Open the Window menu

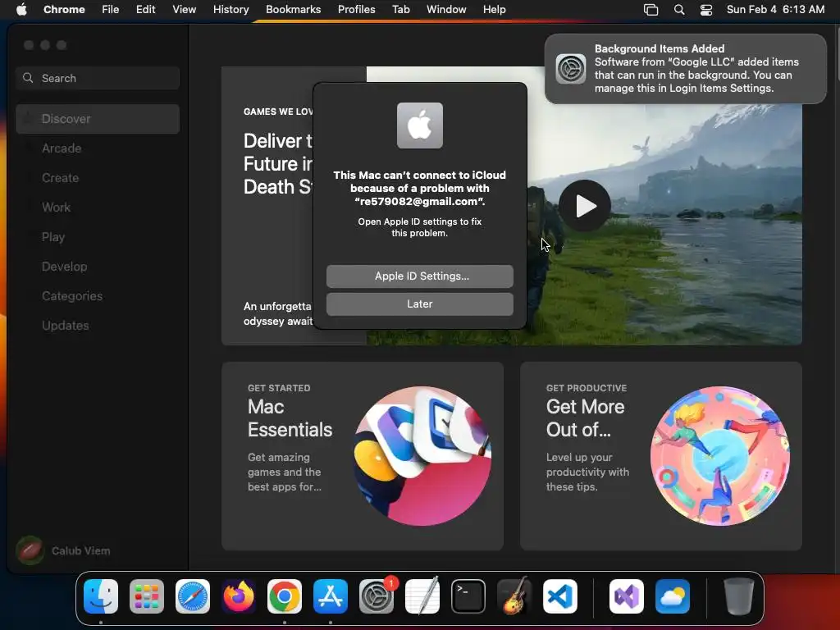(446, 10)
